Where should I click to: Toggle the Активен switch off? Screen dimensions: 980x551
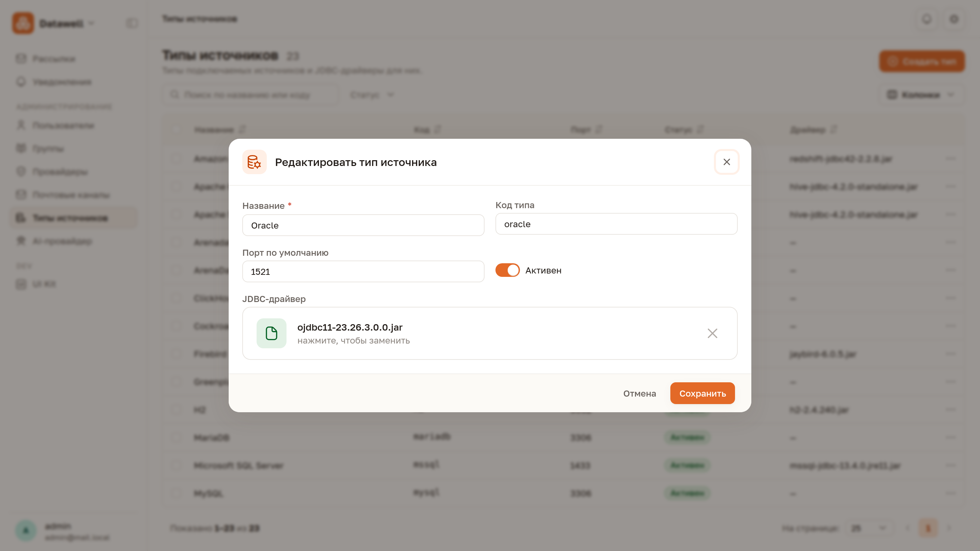click(x=507, y=270)
